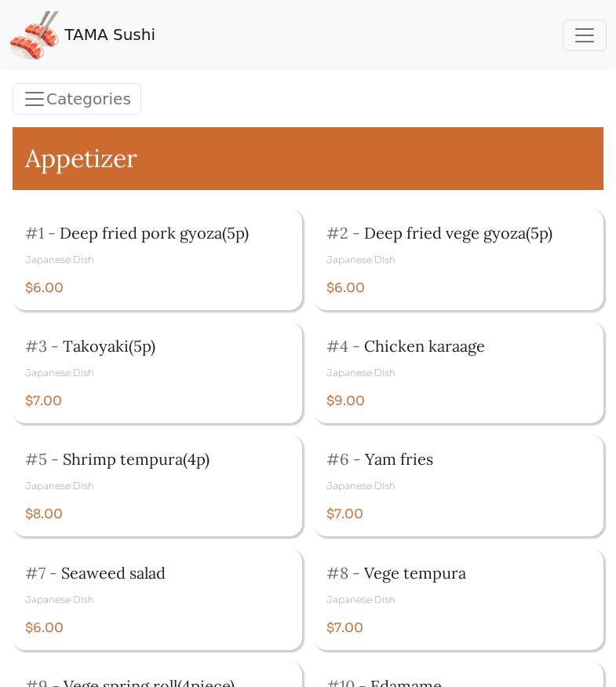Open Seaweed salad menu item
The width and height of the screenshot is (616, 687).
tap(158, 599)
